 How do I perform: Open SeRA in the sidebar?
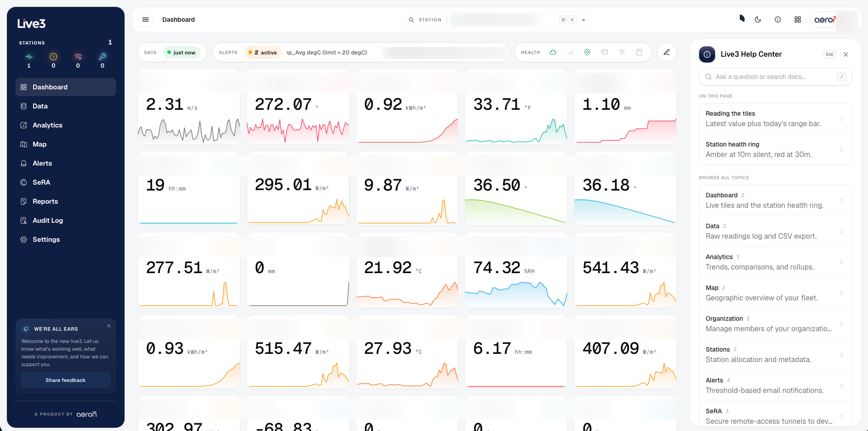(x=66, y=182)
